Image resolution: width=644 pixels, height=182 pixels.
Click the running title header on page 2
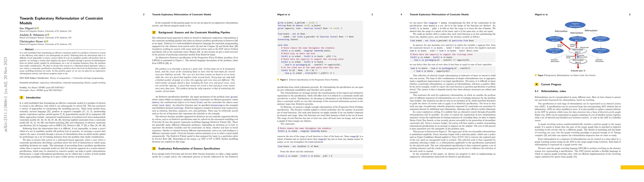click(182, 14)
